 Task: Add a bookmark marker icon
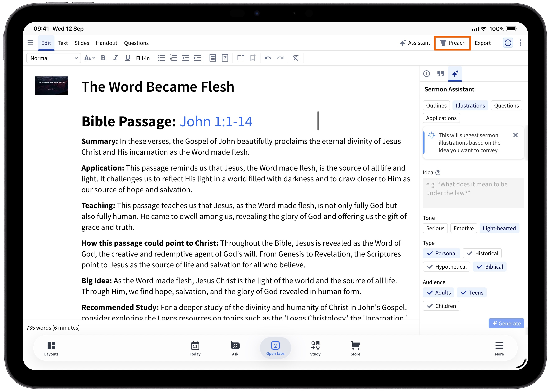click(x=253, y=58)
